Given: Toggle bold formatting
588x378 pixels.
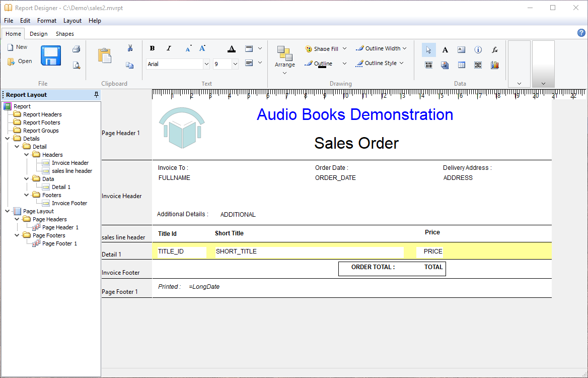Looking at the screenshot, I should point(153,48).
